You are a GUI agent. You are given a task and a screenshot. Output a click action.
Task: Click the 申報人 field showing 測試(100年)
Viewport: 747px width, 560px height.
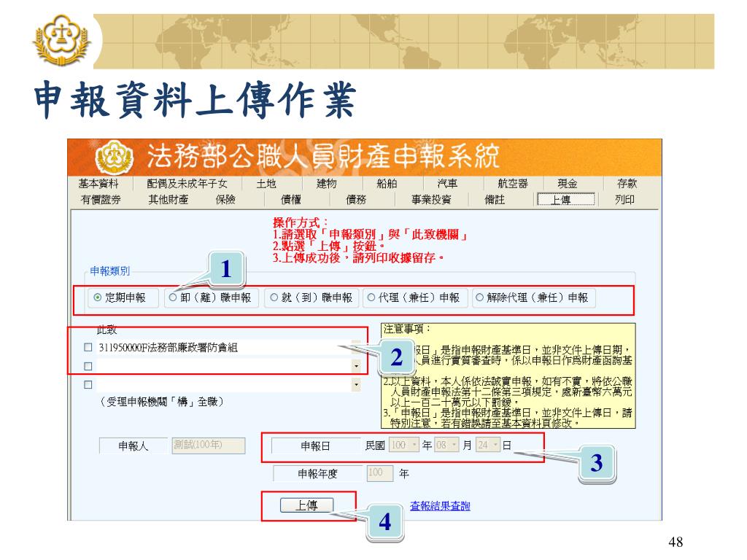[x=209, y=446]
